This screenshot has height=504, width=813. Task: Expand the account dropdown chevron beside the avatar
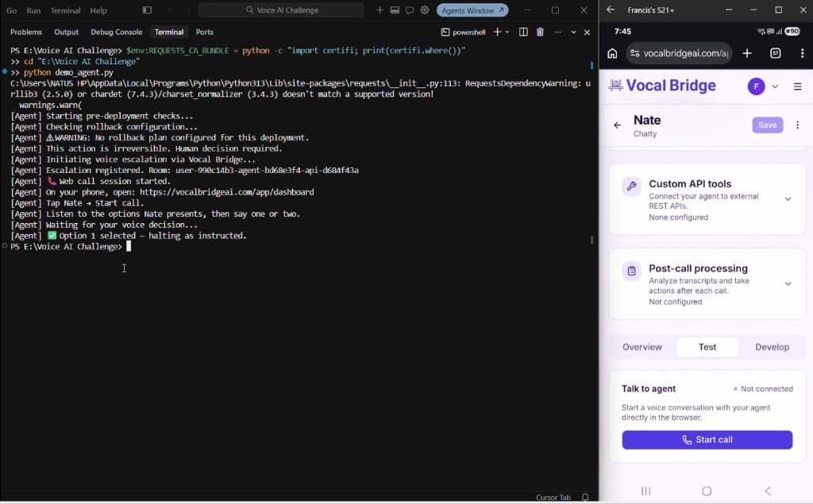tap(775, 87)
